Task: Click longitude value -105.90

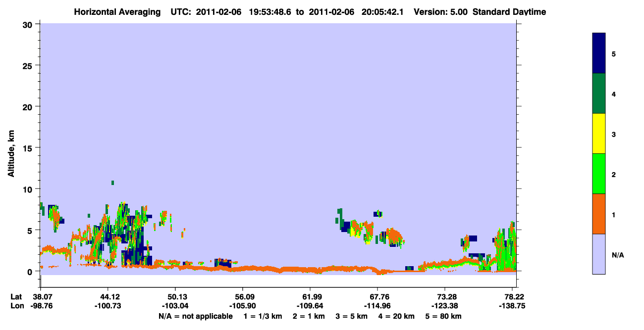Action: (x=242, y=306)
